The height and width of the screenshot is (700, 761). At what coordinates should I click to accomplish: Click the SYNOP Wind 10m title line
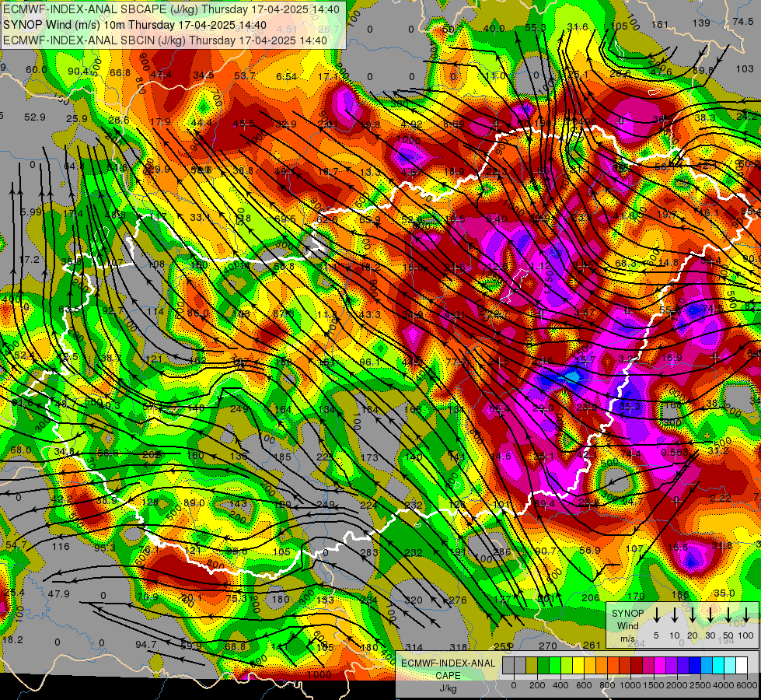pyautogui.click(x=134, y=25)
